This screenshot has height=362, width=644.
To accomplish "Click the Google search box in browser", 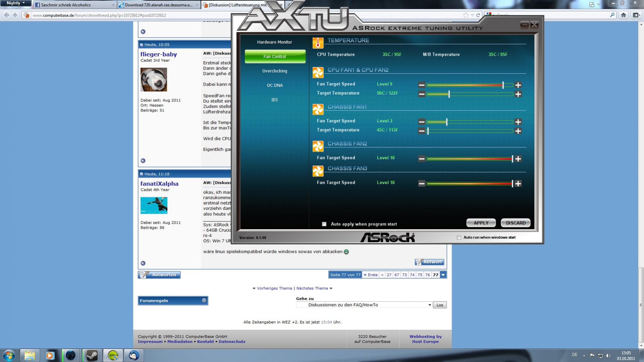I will click(x=550, y=15).
